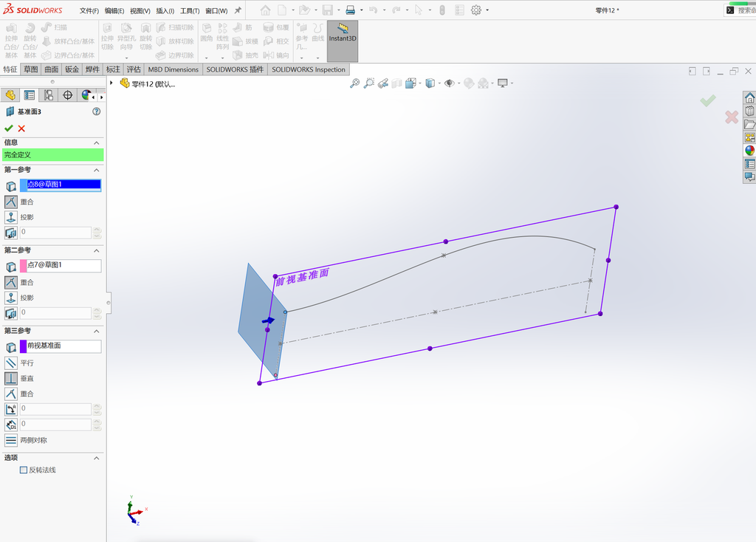This screenshot has width=756, height=542.
Task: Toggle 重合 coincident under 第一参考
Action: (11, 202)
